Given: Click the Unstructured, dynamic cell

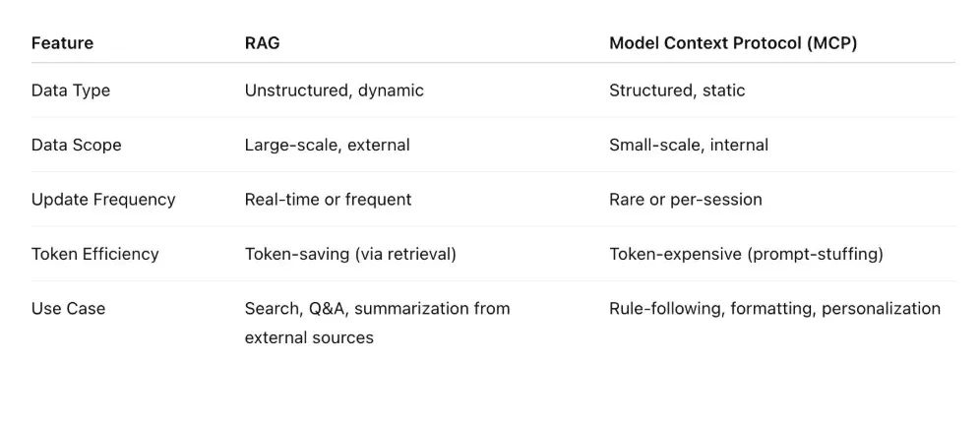Looking at the screenshot, I should 334,90.
